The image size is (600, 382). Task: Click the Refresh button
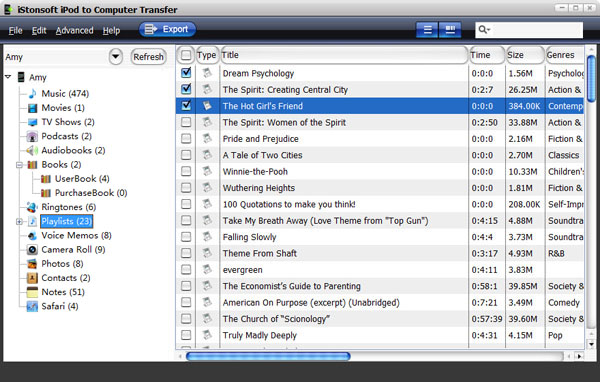click(x=148, y=57)
